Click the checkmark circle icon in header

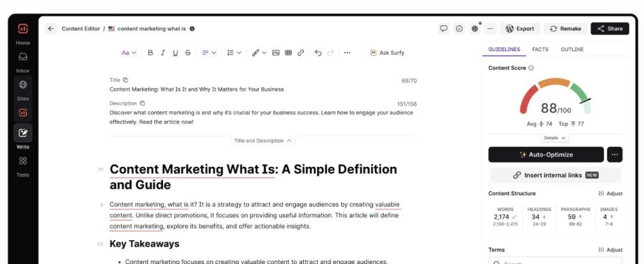tap(459, 29)
